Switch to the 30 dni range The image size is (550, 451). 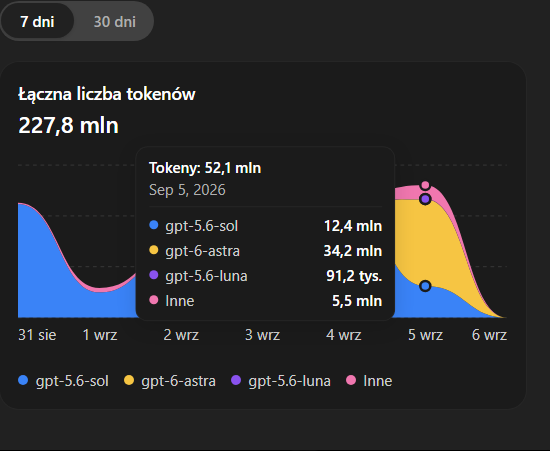click(x=114, y=21)
